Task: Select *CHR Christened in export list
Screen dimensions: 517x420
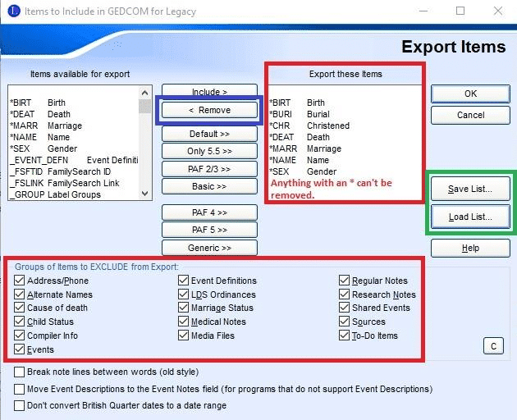Action: point(345,126)
